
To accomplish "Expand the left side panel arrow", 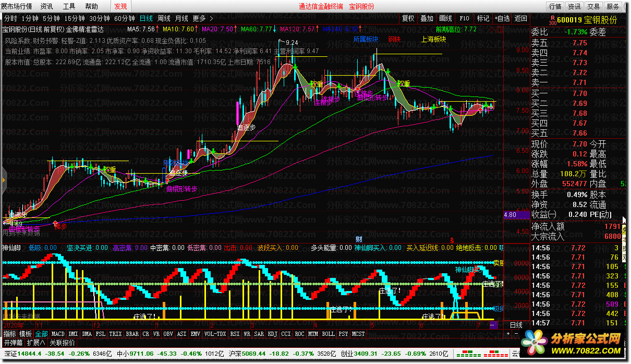I will pyautogui.click(x=3, y=179).
